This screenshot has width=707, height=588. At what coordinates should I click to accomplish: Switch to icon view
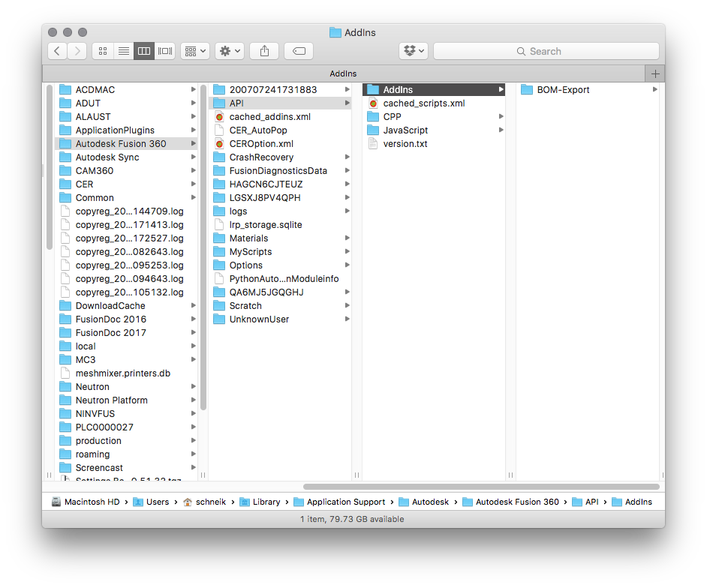click(x=103, y=51)
